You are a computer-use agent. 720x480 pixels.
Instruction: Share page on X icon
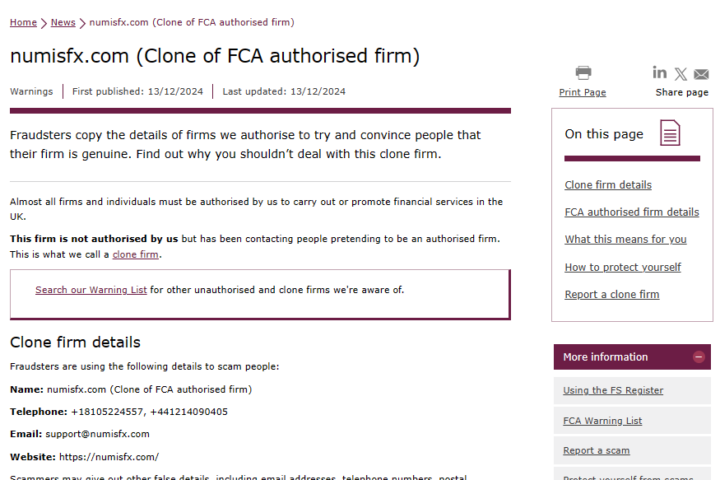pos(681,74)
